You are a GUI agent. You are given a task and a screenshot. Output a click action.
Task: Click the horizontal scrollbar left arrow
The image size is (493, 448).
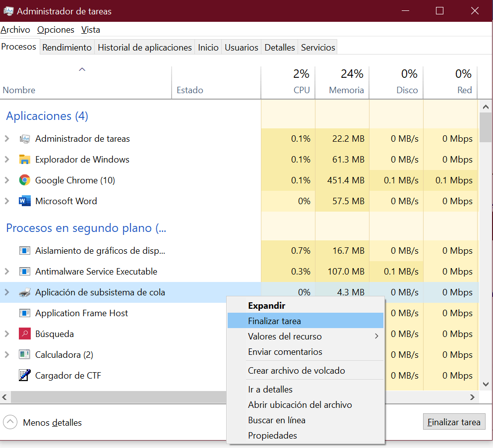pyautogui.click(x=4, y=397)
